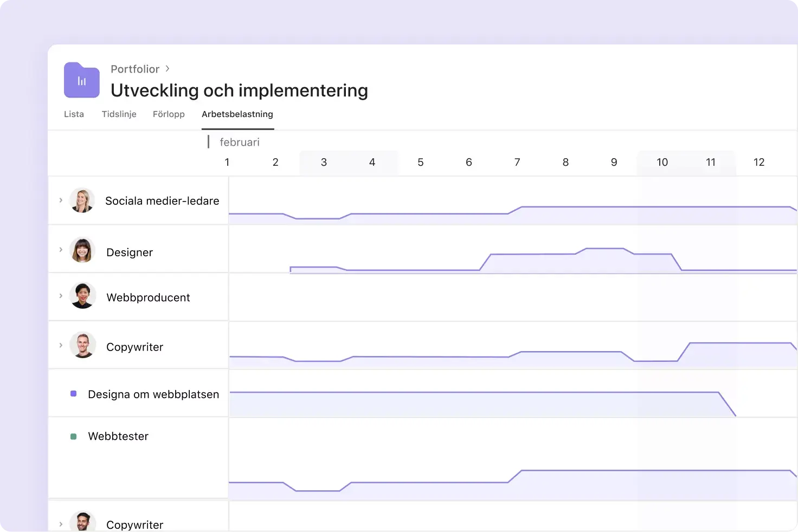Click the purple portfolio folder icon
Image resolution: width=798 pixels, height=532 pixels.
(x=81, y=81)
